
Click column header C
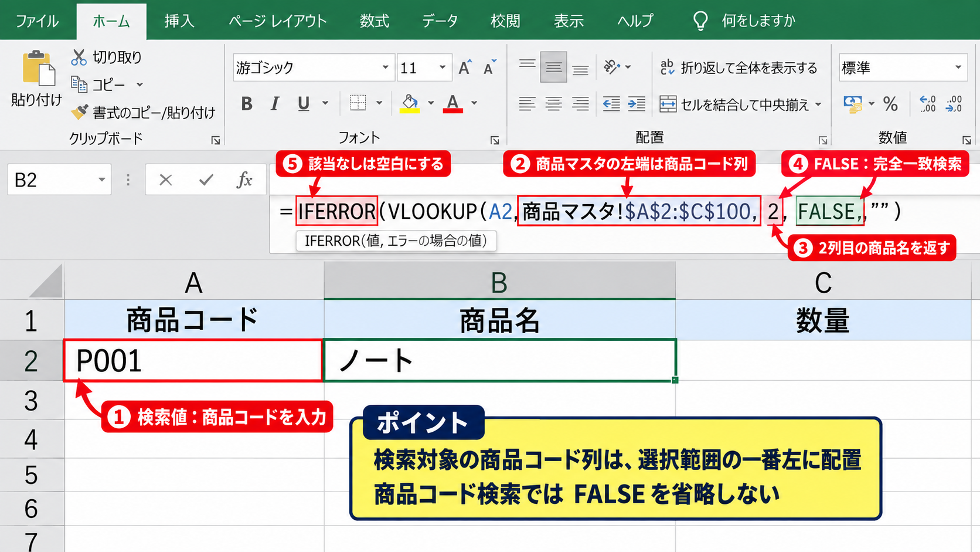pos(823,282)
